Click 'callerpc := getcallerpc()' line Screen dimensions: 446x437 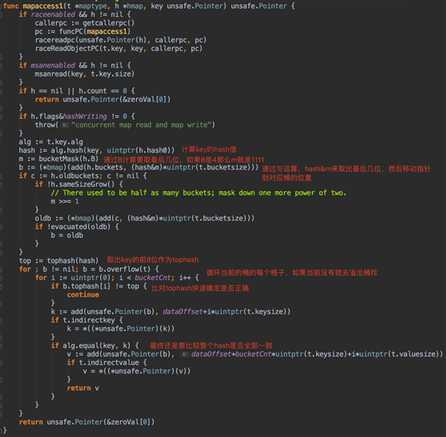(85, 23)
